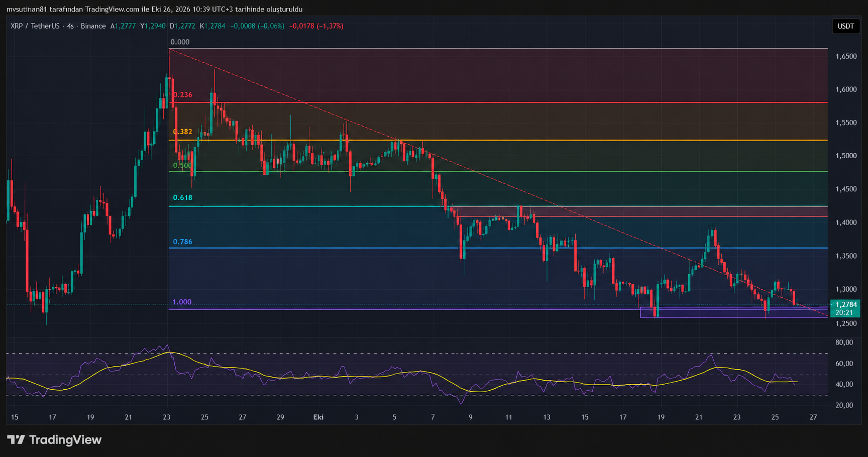The height and width of the screenshot is (457, 868).
Task: Click the change value −0,0008 (−0,06%)
Action: point(257,26)
